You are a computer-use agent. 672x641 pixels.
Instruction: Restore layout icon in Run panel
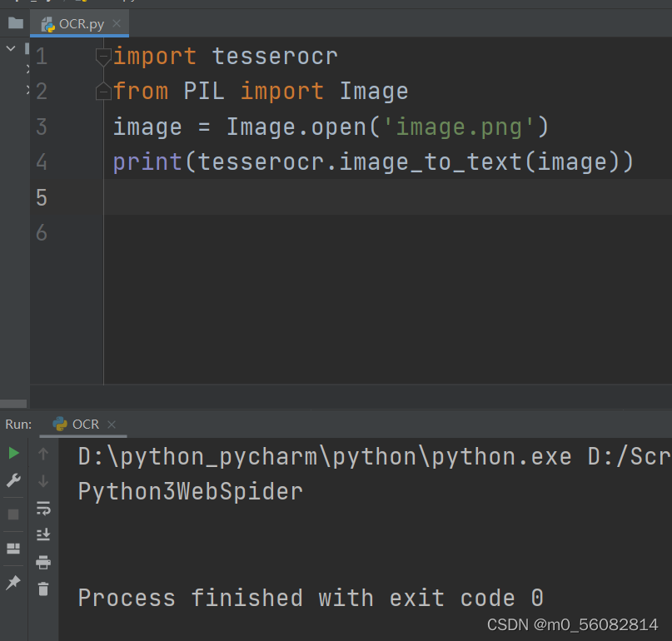click(x=13, y=549)
